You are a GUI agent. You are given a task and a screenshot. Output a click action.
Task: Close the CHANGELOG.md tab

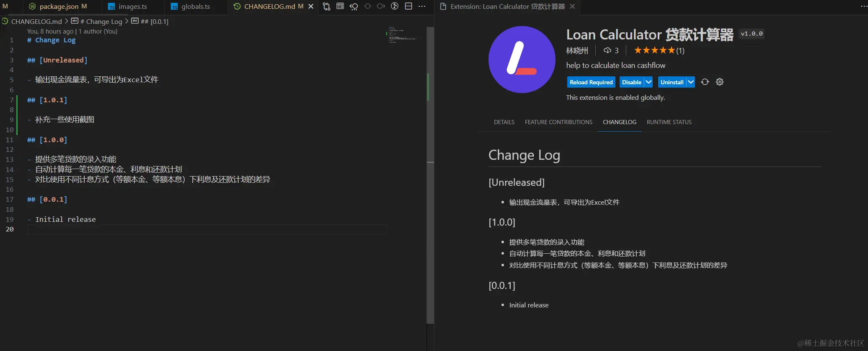coord(311,6)
